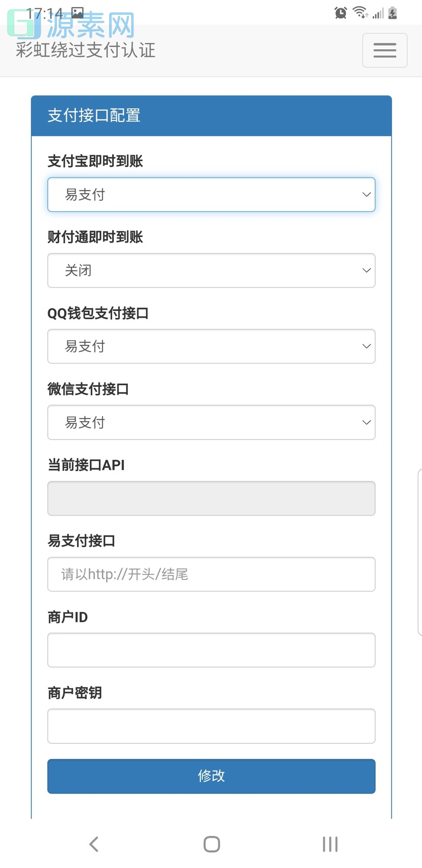Focus the 商户ID text box
The width and height of the screenshot is (422, 868).
[x=211, y=650]
